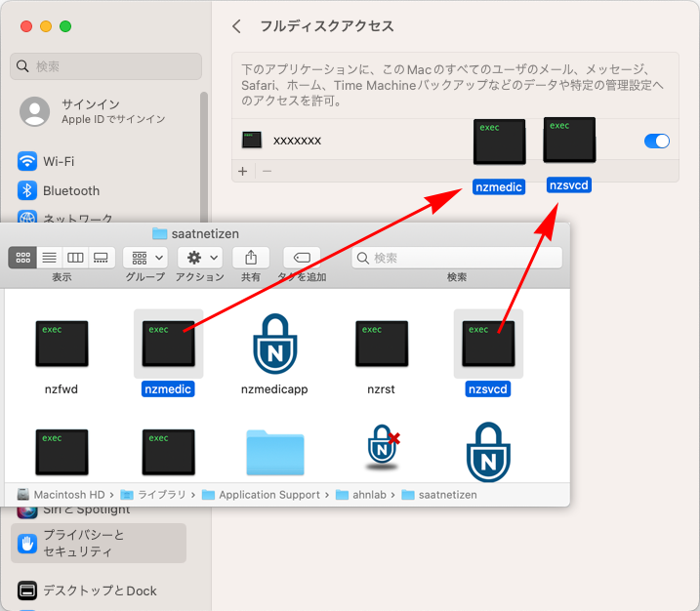Viewport: 700px width, 611px height.
Task: Click the padlock icon with red X
Action: [x=383, y=448]
